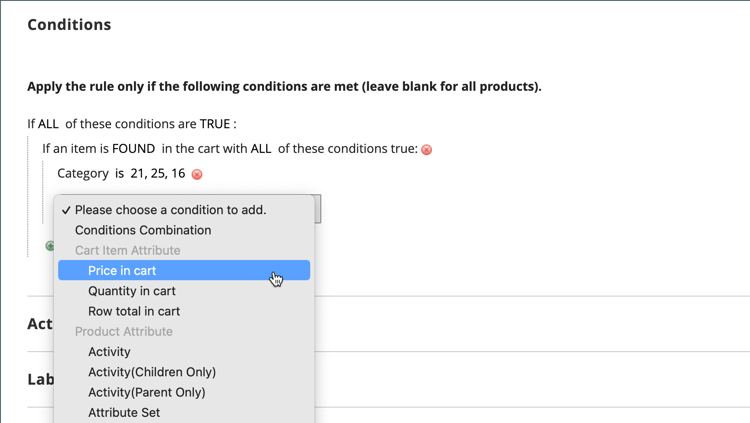Choose the plain Activity product attribute

pos(109,352)
